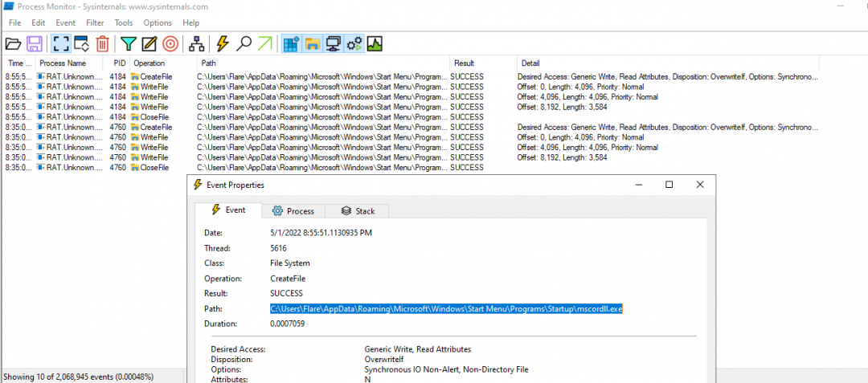Click the Class value File System
Viewport: 868px width, 383px height.
click(290, 263)
